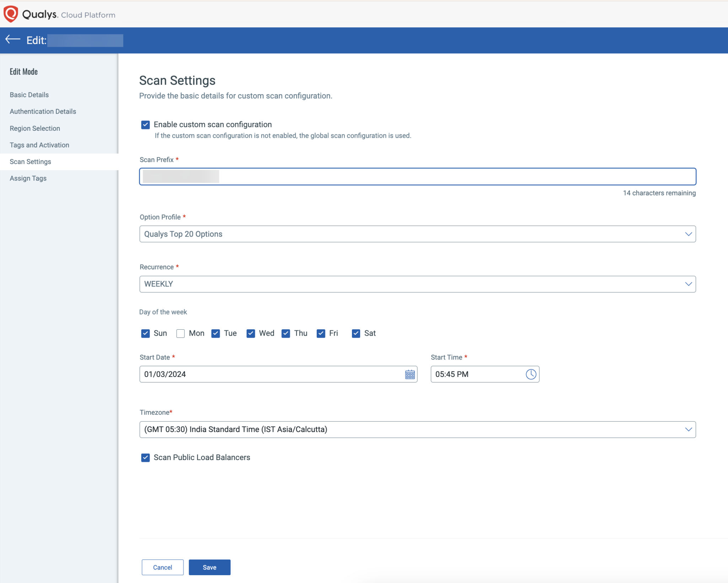Open the Timezone selection dropdown

[x=417, y=429]
